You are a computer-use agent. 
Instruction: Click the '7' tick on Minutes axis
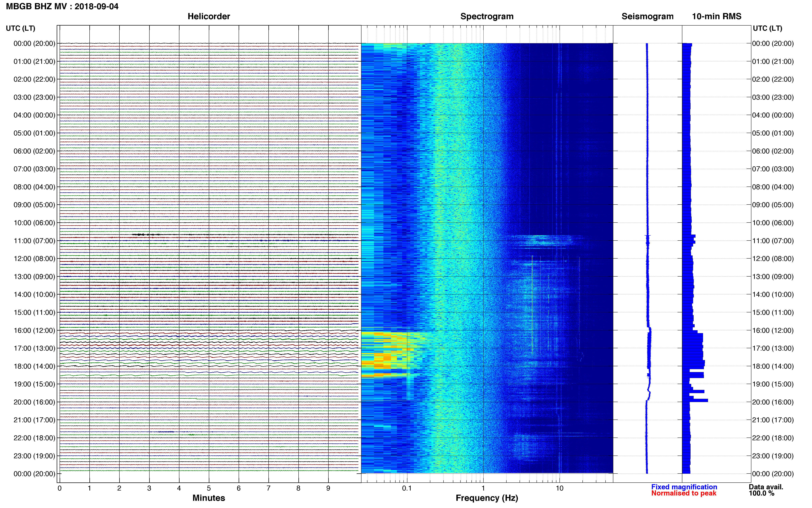pos(269,488)
